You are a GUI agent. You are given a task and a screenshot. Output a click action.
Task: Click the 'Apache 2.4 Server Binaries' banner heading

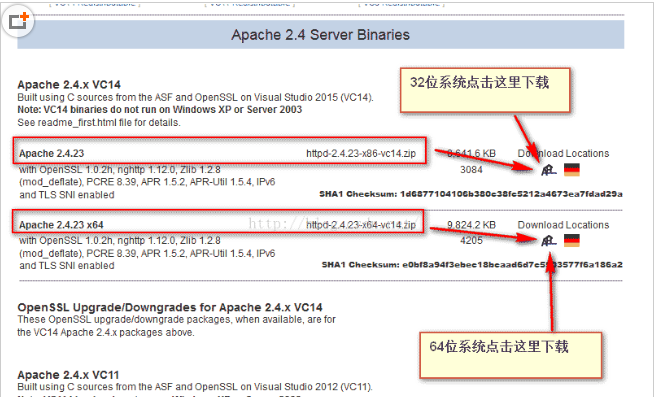click(x=320, y=35)
